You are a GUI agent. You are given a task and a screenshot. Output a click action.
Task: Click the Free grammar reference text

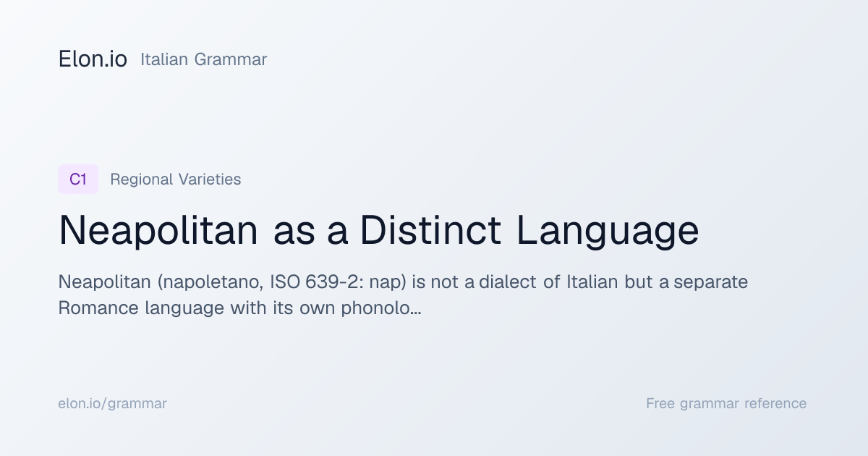pos(726,403)
